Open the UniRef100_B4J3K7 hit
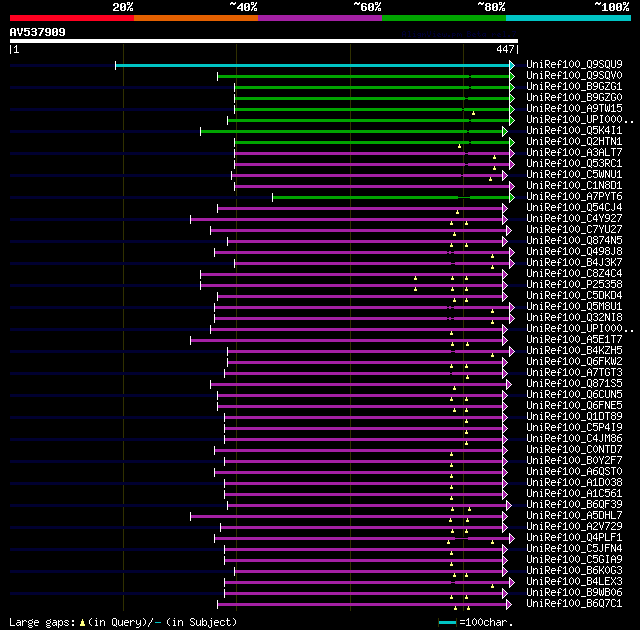640x630 pixels. tap(574, 262)
